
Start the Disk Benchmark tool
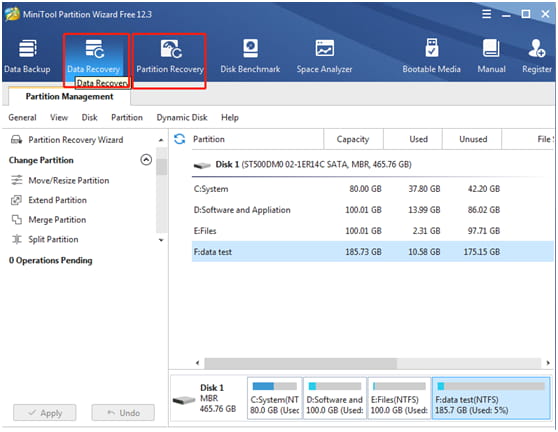(250, 56)
